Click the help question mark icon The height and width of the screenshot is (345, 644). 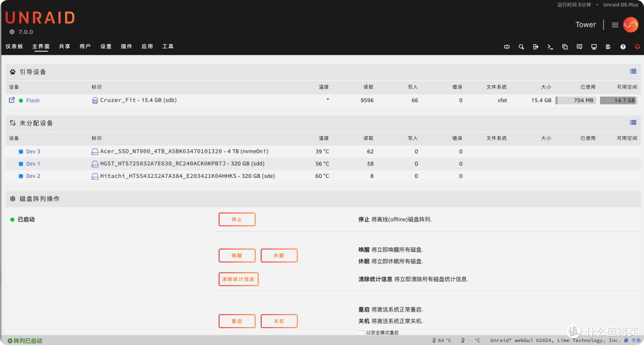623,47
